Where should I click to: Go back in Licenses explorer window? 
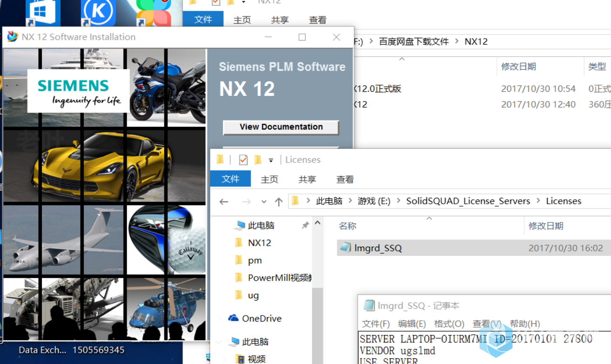pos(224,202)
